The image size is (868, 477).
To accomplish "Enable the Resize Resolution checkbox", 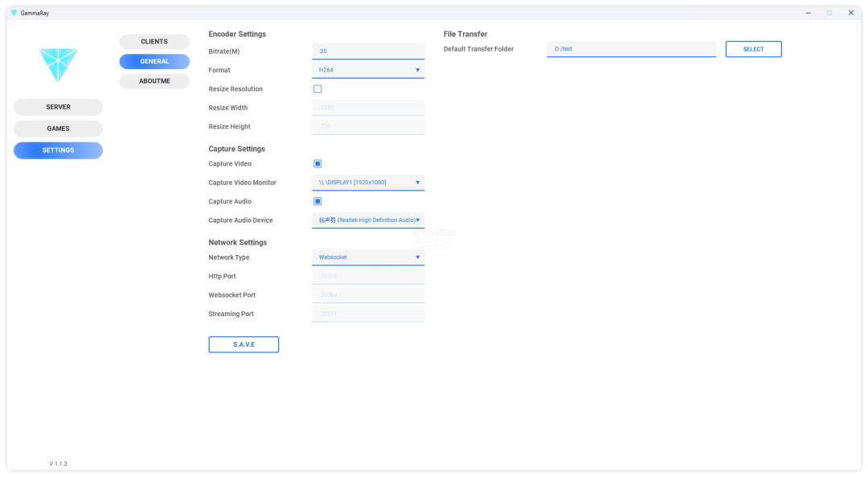I will tap(317, 88).
